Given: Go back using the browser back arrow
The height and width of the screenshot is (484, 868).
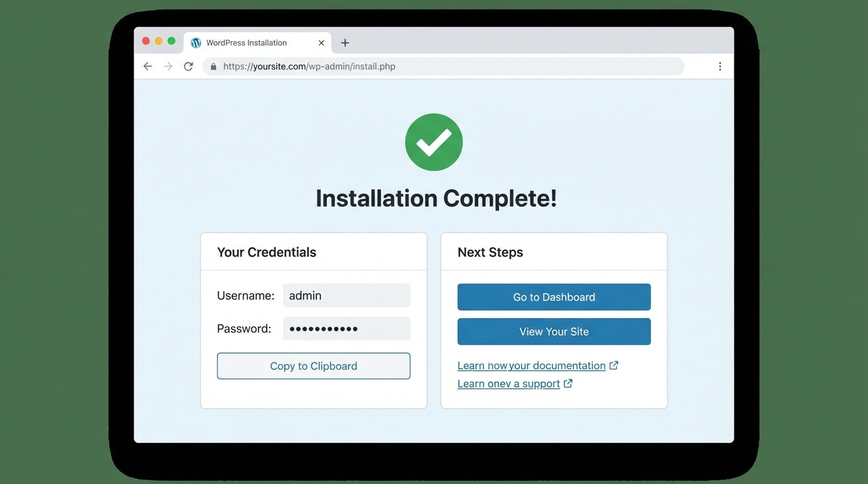Looking at the screenshot, I should [x=147, y=66].
